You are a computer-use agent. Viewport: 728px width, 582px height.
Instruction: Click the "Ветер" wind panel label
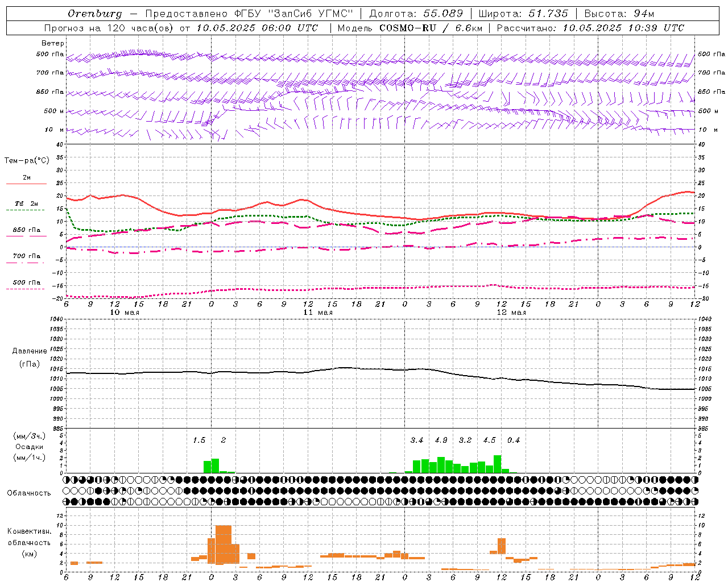[x=53, y=43]
